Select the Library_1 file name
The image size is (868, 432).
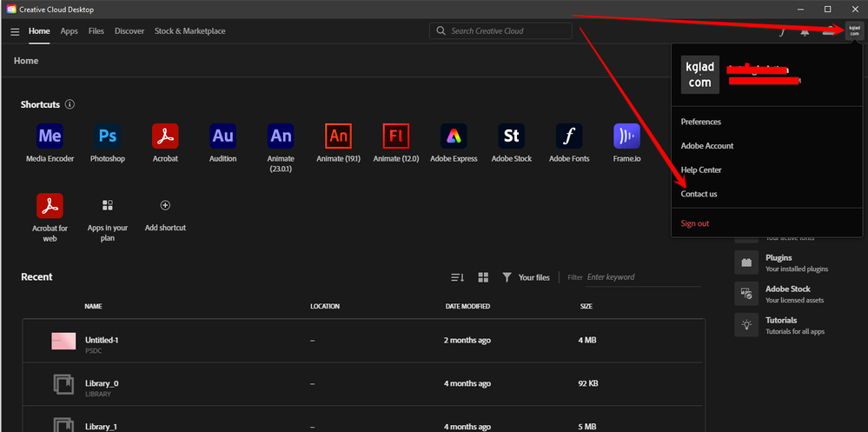tap(102, 427)
